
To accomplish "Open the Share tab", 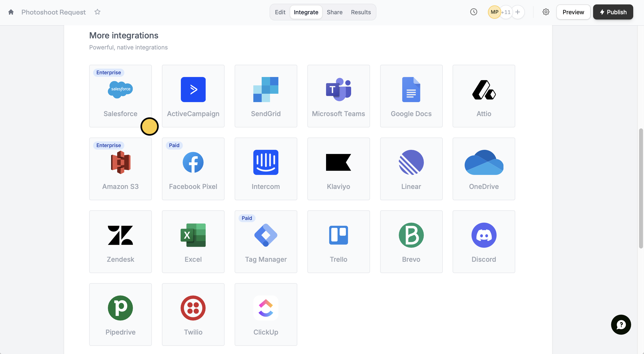I will click(x=334, y=12).
